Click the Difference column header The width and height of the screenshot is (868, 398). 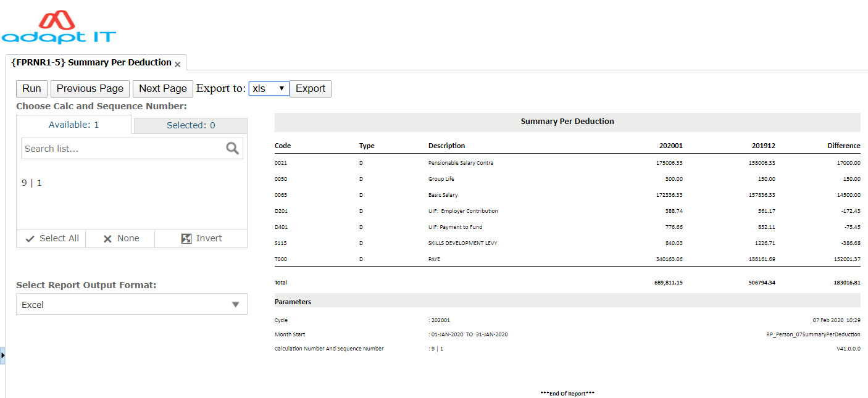tap(844, 146)
